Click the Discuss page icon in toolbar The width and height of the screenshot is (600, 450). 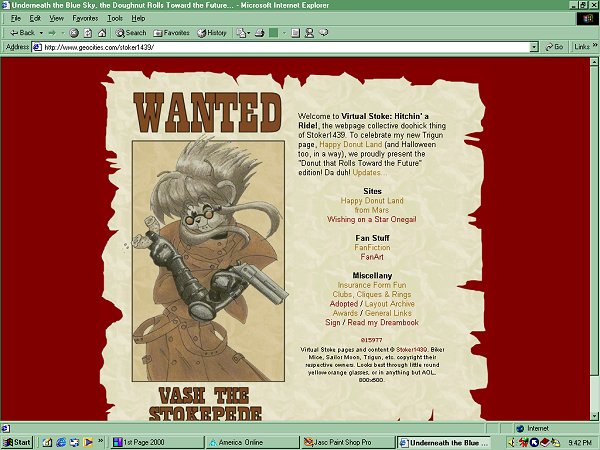(295, 33)
